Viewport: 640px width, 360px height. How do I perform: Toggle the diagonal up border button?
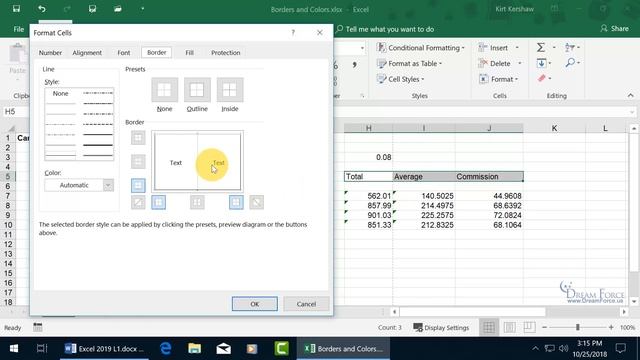pyautogui.click(x=138, y=202)
